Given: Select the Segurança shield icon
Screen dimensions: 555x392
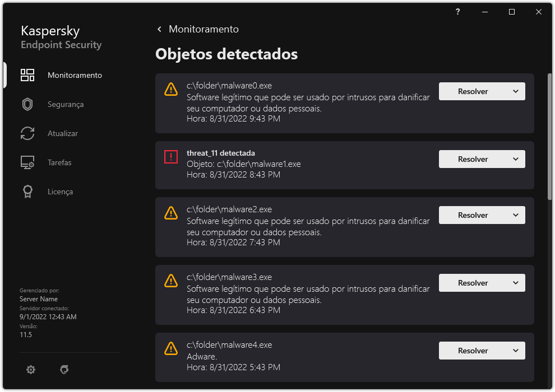Looking at the screenshot, I should pyautogui.click(x=27, y=104).
